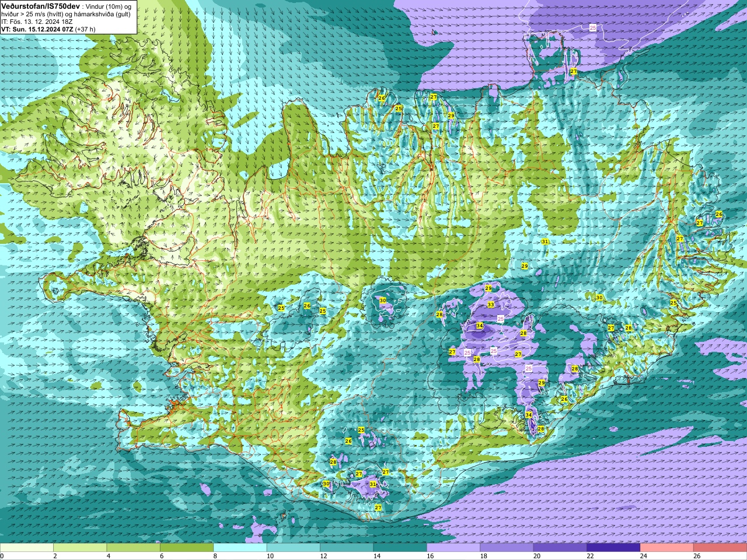Select the 20–22 m/s violet legend swatch
The image size is (747, 560).
(x=560, y=548)
